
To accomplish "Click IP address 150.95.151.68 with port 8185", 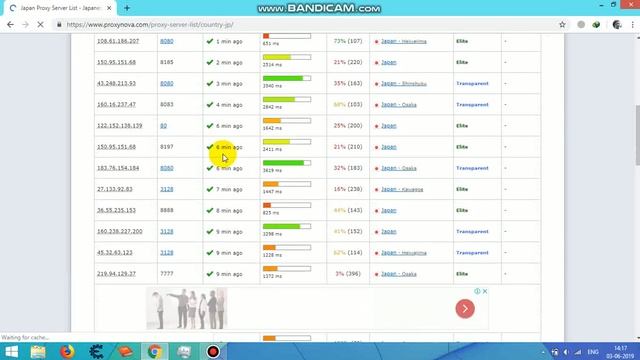I will pos(116,62).
